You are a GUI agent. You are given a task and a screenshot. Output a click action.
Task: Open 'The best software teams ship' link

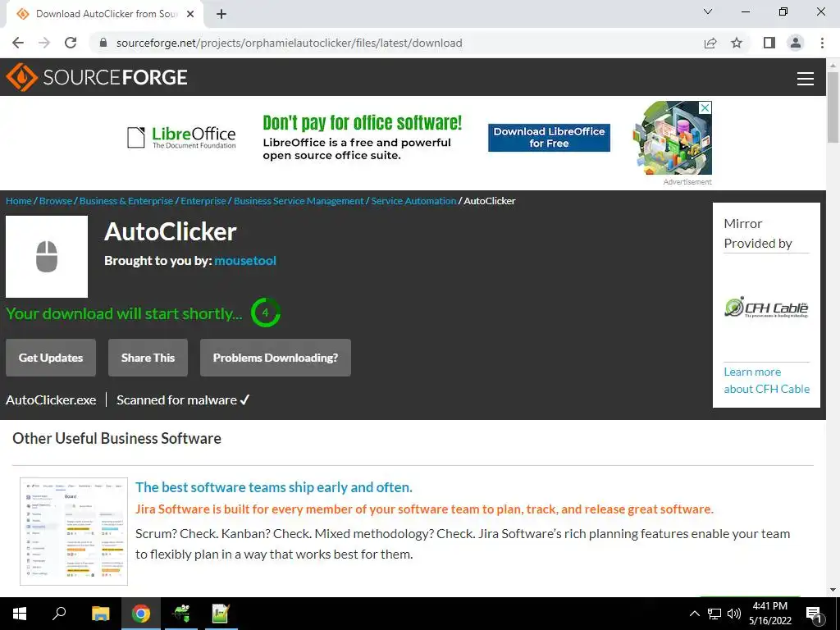[274, 487]
